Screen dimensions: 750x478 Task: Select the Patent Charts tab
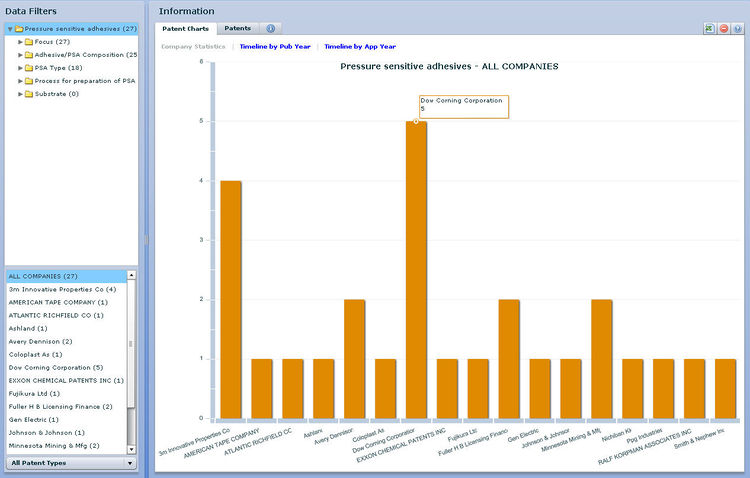pyautogui.click(x=186, y=29)
